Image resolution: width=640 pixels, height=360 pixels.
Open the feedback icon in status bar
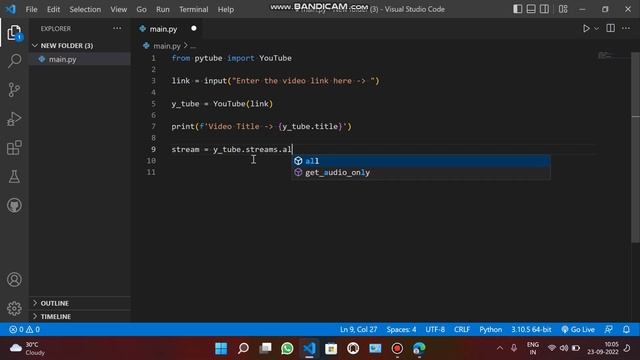pyautogui.click(x=609, y=329)
